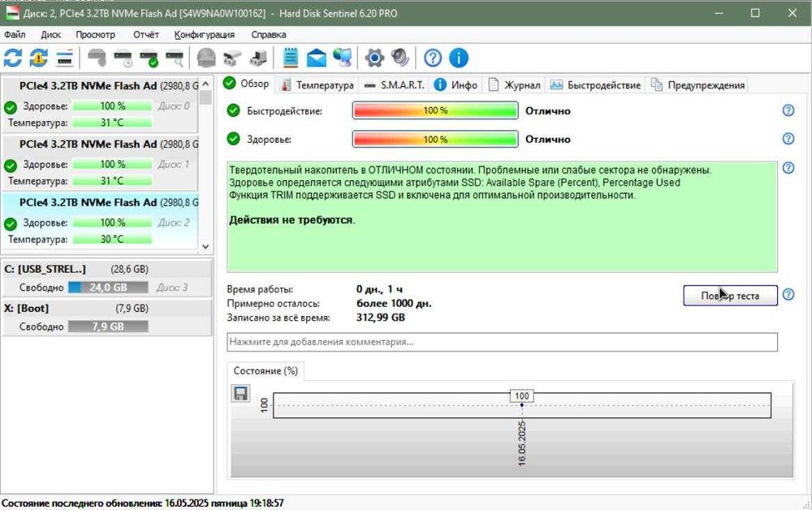This screenshot has width=812, height=510.
Task: Click the Повтор теста button
Action: point(730,296)
